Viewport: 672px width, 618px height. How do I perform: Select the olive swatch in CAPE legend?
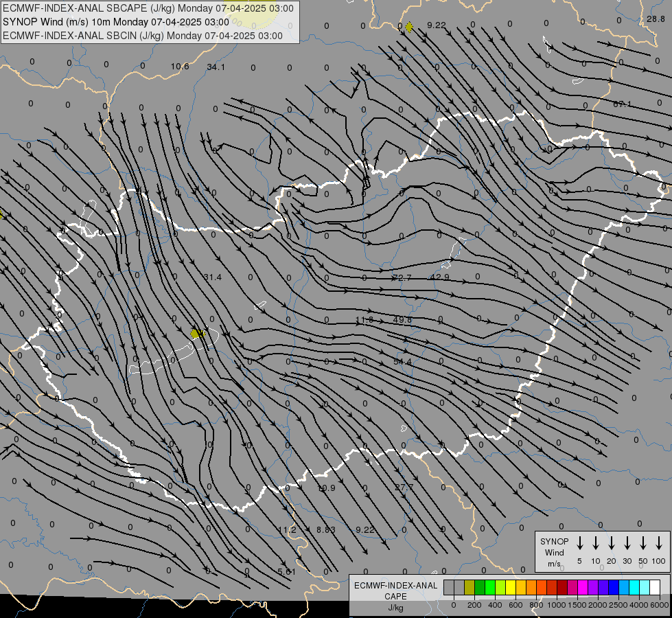(470, 587)
